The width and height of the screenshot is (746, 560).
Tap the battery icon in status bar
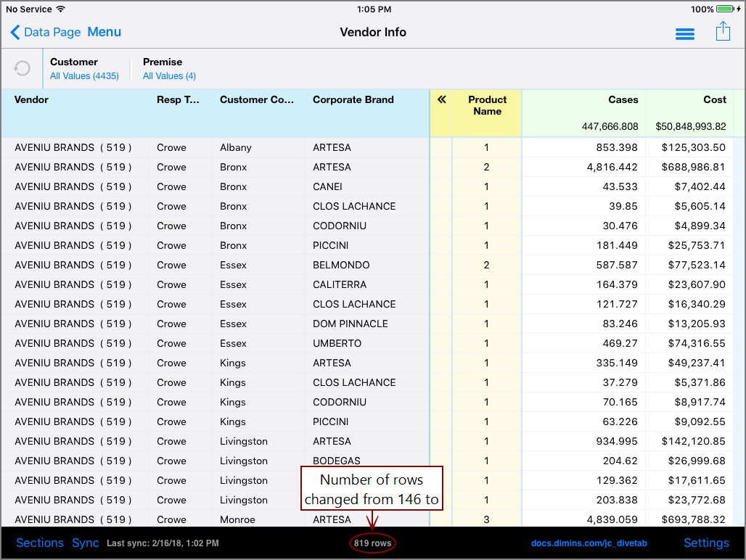(728, 9)
